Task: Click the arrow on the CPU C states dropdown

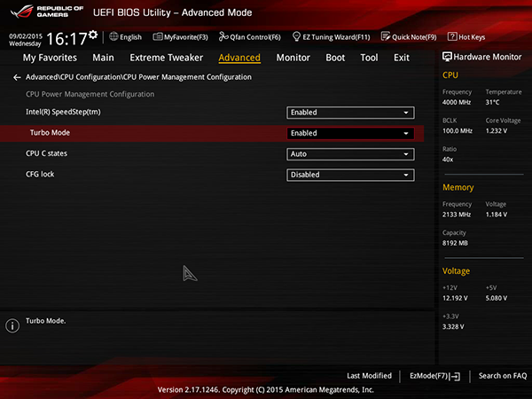Action: coord(406,154)
